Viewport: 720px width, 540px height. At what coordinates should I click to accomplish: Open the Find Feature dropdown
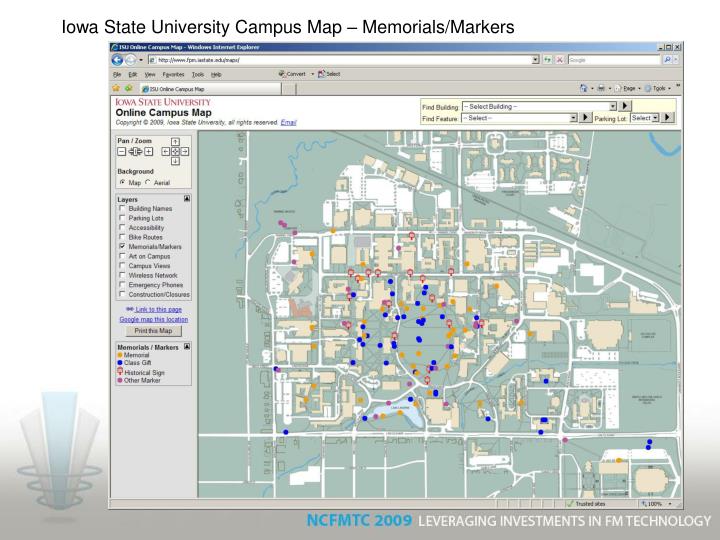(519, 118)
